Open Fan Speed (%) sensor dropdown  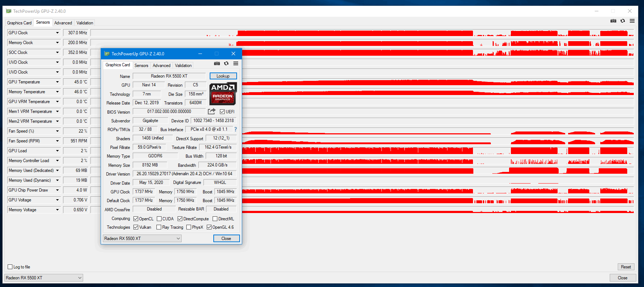coord(57,131)
